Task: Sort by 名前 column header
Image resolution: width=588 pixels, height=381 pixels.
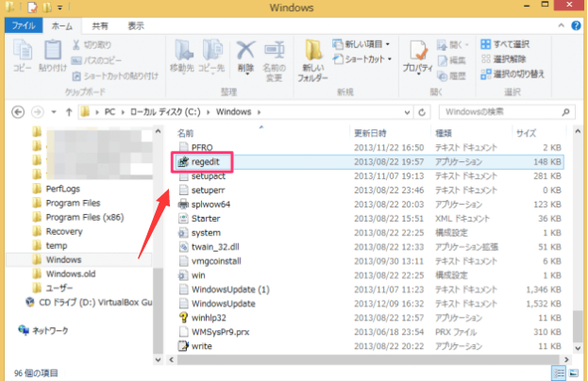Action: pyautogui.click(x=185, y=133)
